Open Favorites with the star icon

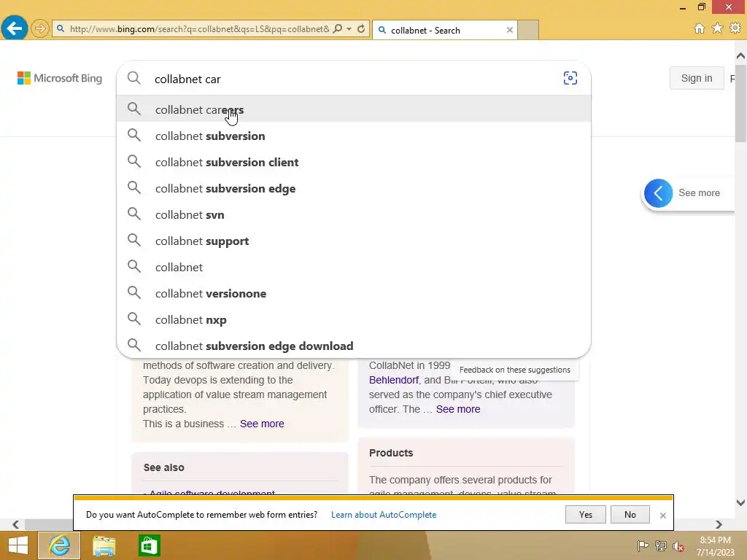click(x=718, y=28)
